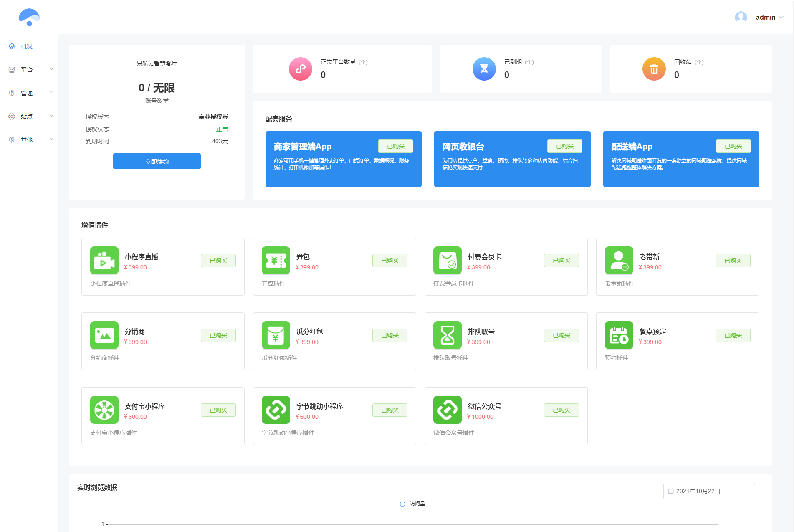
Task: Click the 小程序直播 plugin video icon
Action: click(x=104, y=260)
